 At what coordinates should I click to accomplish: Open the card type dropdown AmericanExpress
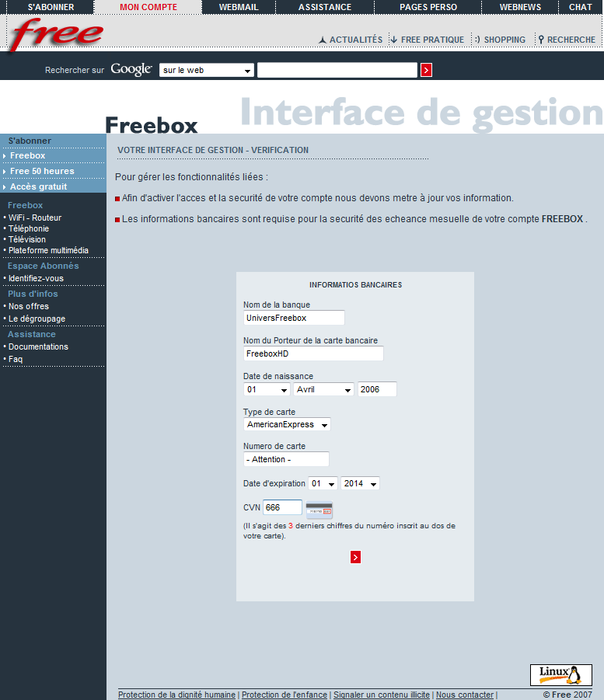[x=287, y=424]
